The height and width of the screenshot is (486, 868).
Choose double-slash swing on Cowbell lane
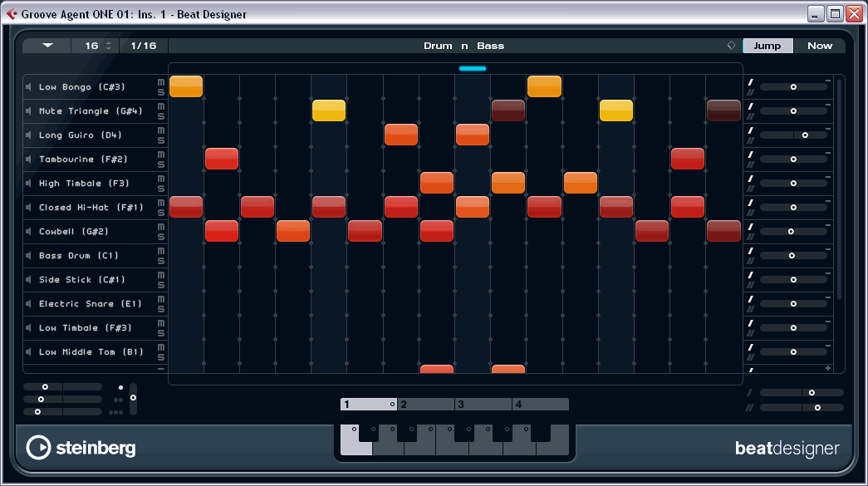751,237
